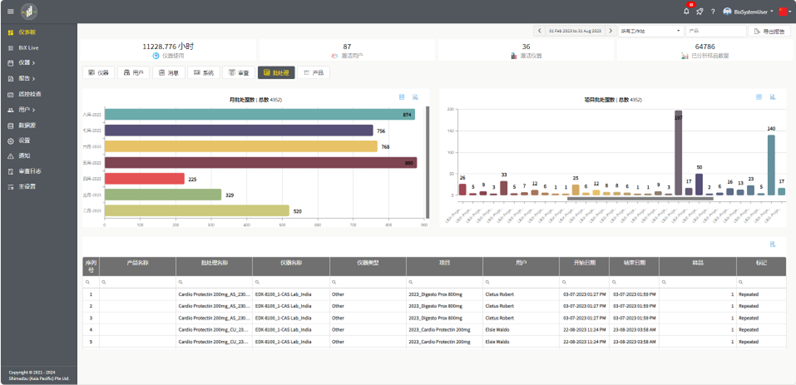This screenshot has height=385, width=796.
Task: Click the maroon bar valued 880
Action: [x=260, y=163]
